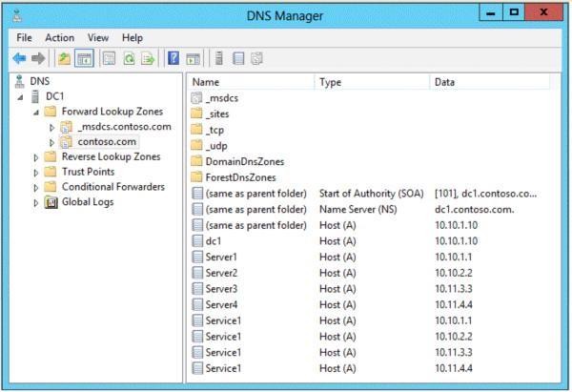Open the Action menu

pos(59,37)
